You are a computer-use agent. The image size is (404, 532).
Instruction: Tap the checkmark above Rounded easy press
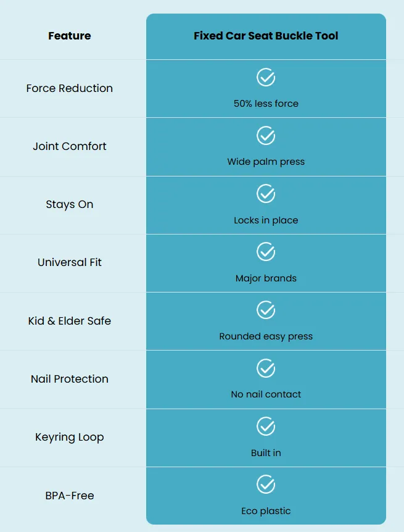266,310
